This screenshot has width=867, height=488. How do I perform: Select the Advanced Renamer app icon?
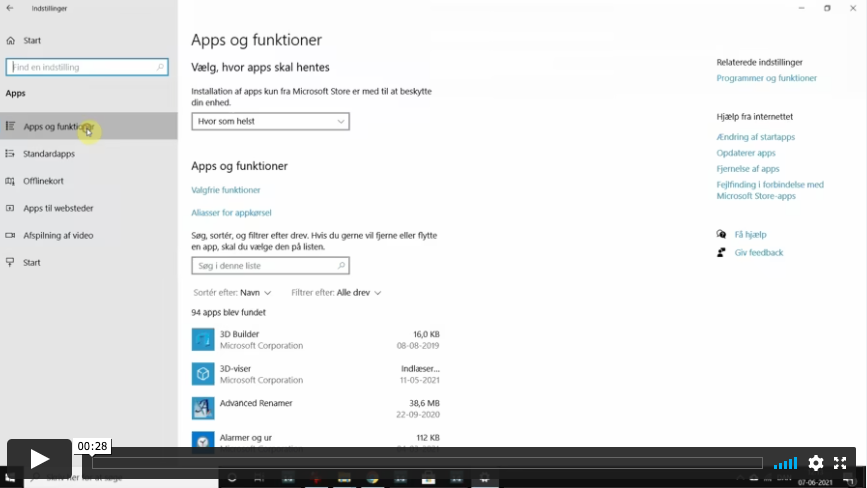203,408
